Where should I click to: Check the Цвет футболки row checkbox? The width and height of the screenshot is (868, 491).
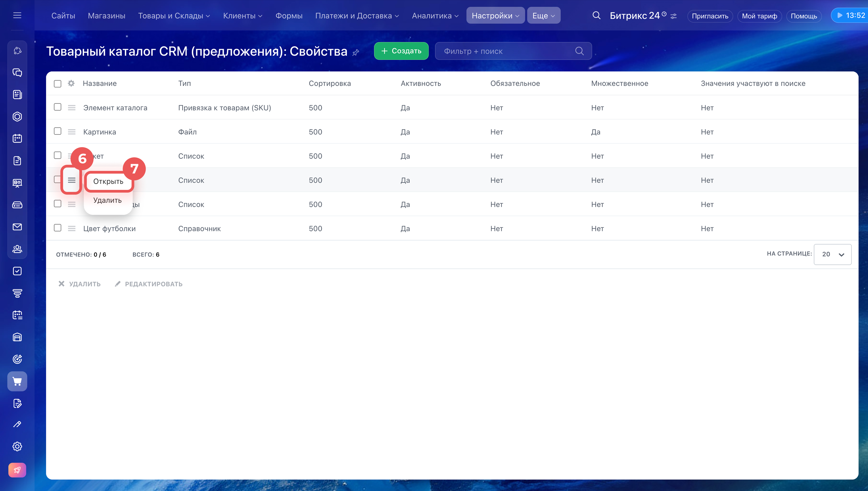(58, 228)
